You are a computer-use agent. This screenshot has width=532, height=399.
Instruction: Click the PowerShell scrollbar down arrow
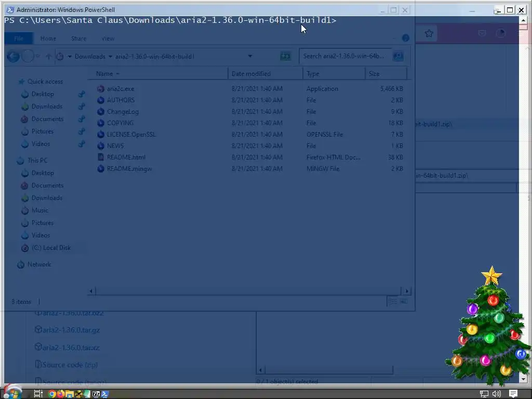pos(523,379)
